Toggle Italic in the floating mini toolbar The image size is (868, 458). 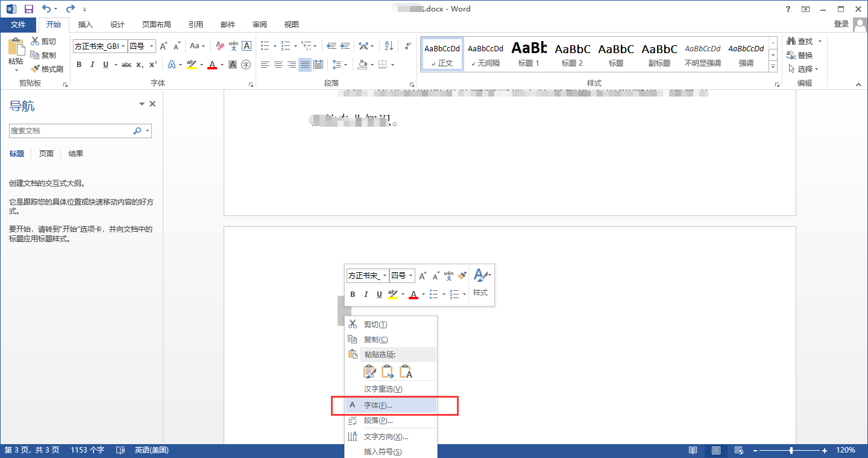(x=366, y=294)
